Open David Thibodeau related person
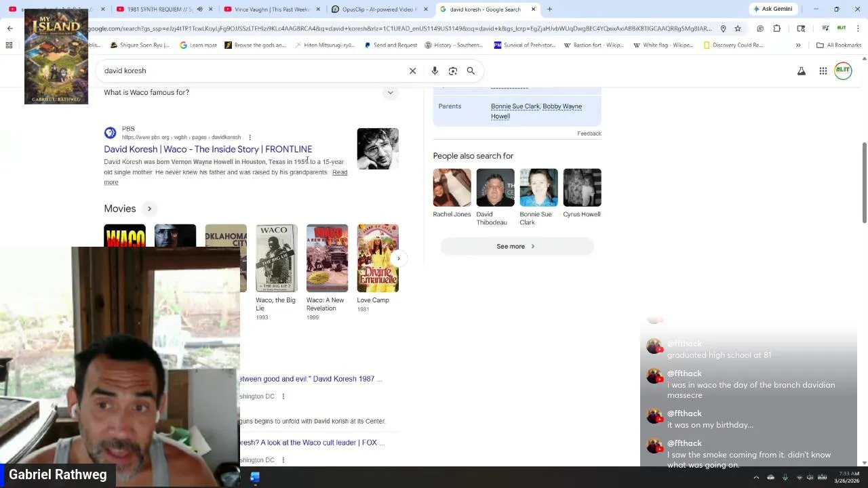 coord(495,197)
